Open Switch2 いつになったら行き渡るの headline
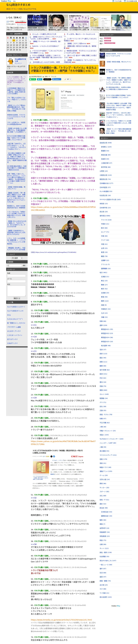This screenshot has height=644, width=138. tap(46, 46)
